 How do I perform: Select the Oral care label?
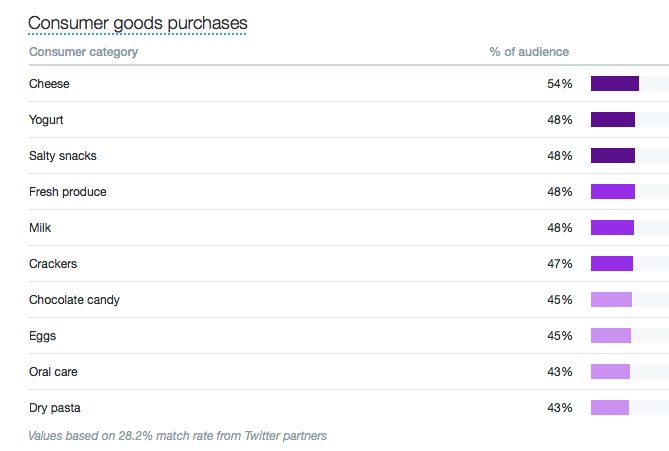(54, 372)
